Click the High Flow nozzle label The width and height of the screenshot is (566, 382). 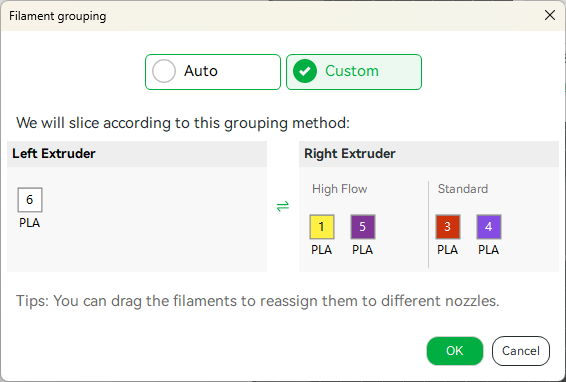pos(340,189)
